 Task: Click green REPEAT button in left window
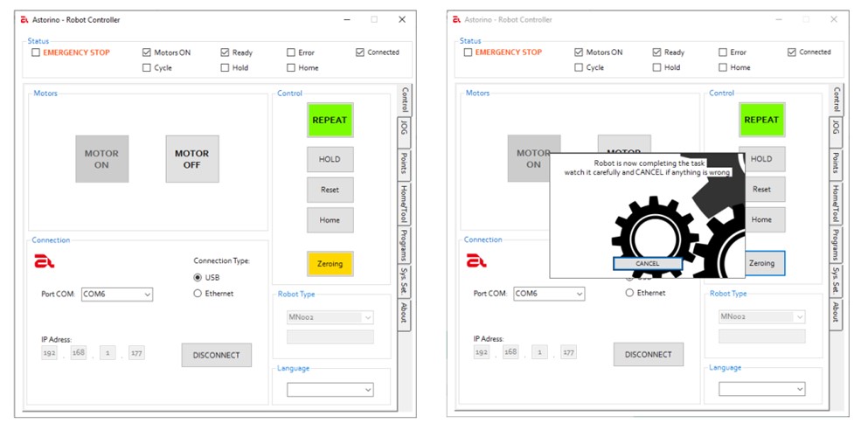330,120
